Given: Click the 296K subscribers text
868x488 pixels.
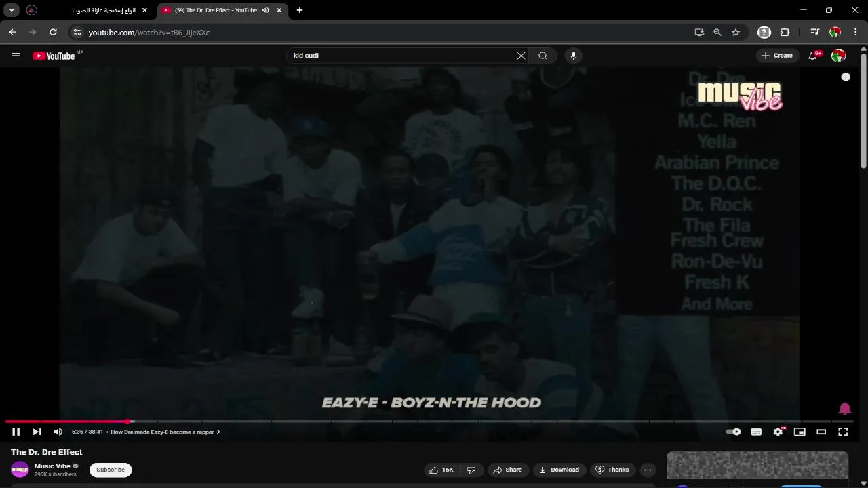Looking at the screenshot, I should pyautogui.click(x=56, y=474).
